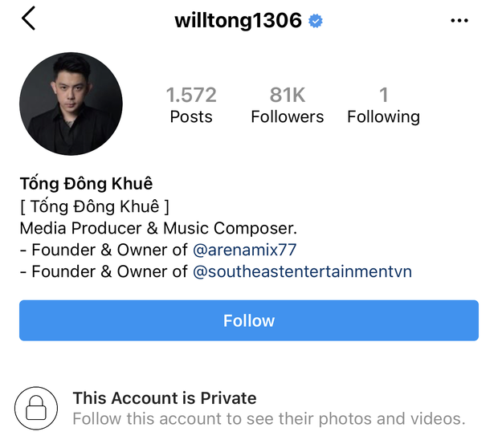Click the private account lock icon
Image resolution: width=498 pixels, height=448 pixels.
pyautogui.click(x=36, y=408)
